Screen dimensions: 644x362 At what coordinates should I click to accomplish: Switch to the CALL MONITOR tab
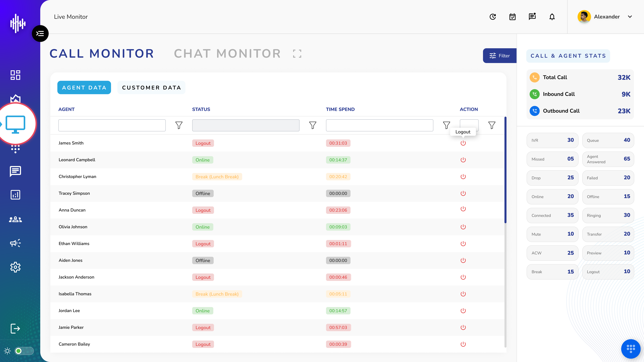click(102, 54)
